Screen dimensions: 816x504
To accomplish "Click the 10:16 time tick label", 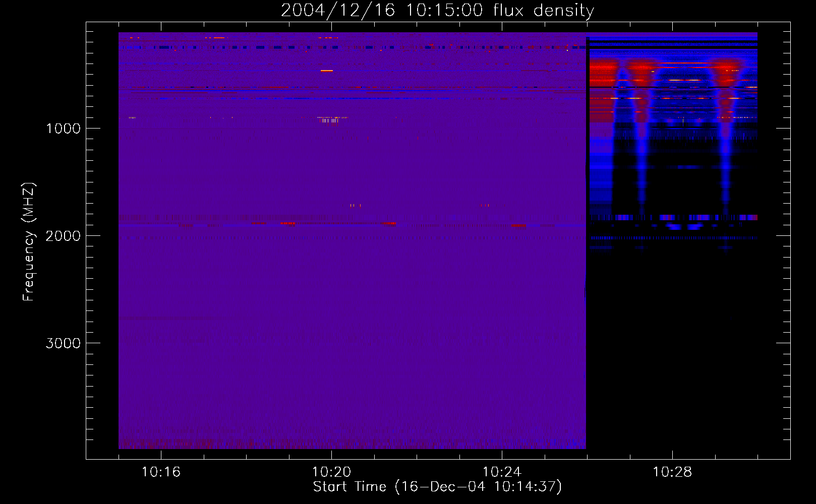I will 161,472.
